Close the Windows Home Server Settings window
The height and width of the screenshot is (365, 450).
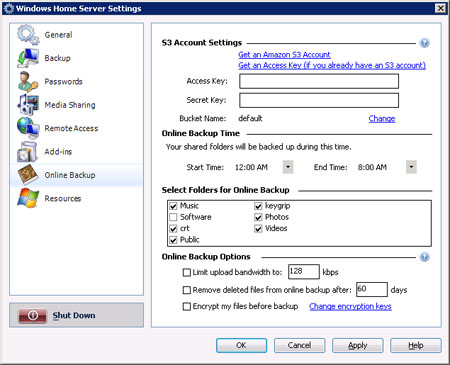click(441, 8)
